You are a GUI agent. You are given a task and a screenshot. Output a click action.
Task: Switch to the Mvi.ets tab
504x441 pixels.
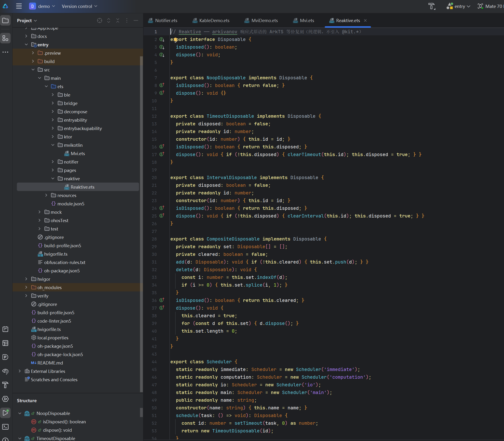tap(304, 20)
